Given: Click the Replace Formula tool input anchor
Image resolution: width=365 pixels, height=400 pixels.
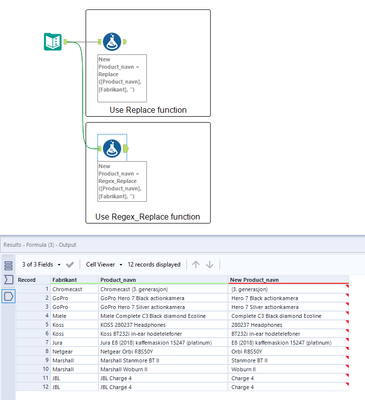Looking at the screenshot, I should [x=100, y=42].
